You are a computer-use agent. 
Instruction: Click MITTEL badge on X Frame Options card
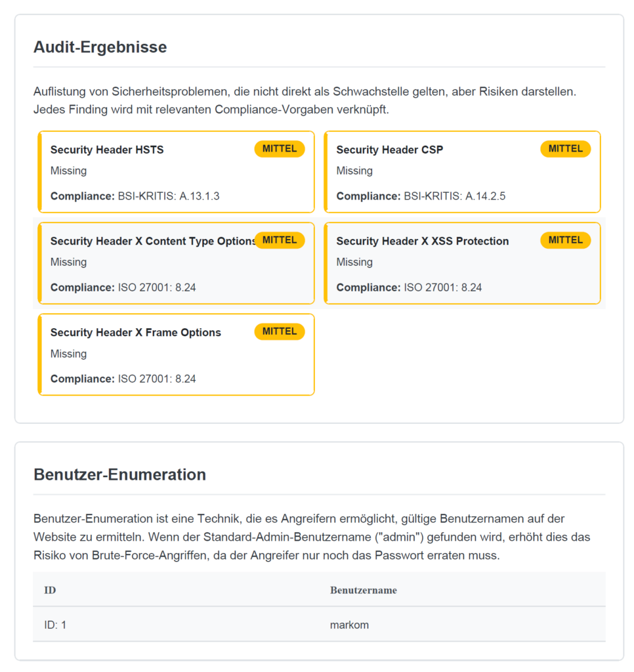[x=279, y=331]
